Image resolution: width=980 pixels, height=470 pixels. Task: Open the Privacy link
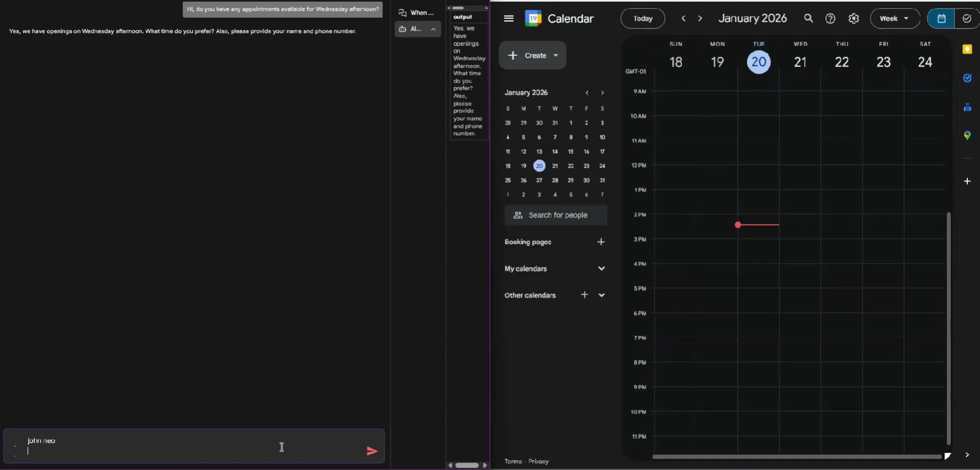point(538,461)
